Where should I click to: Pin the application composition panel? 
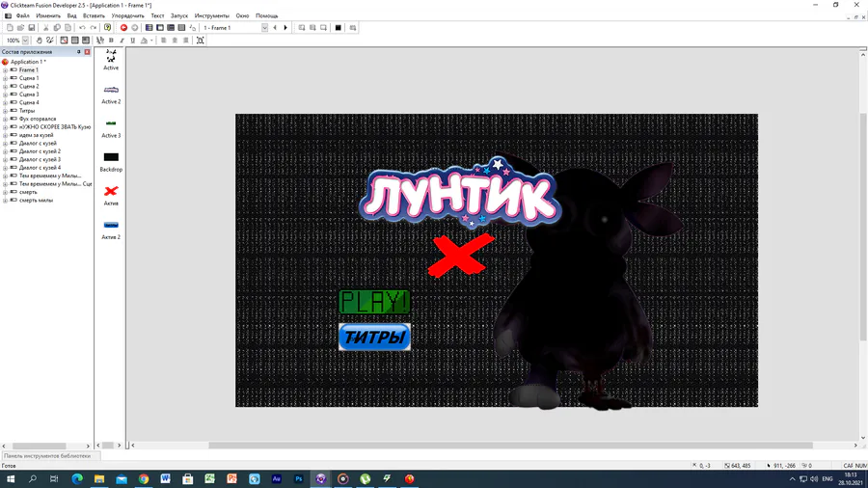point(79,52)
